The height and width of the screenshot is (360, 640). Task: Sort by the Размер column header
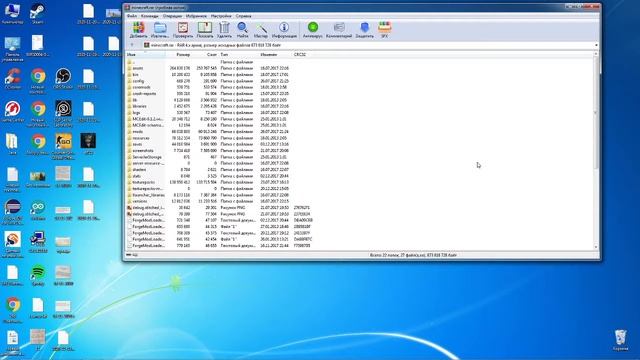click(x=178, y=54)
